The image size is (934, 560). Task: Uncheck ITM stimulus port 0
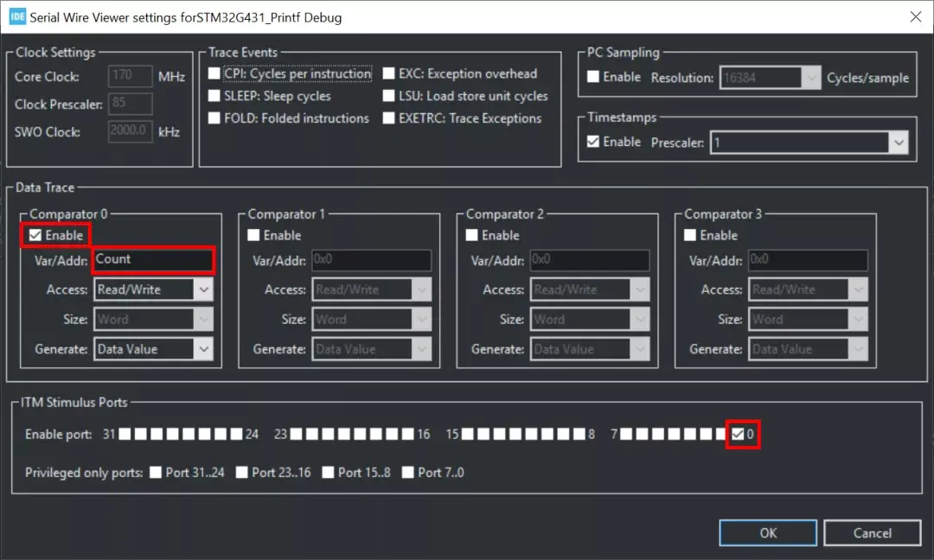738,435
